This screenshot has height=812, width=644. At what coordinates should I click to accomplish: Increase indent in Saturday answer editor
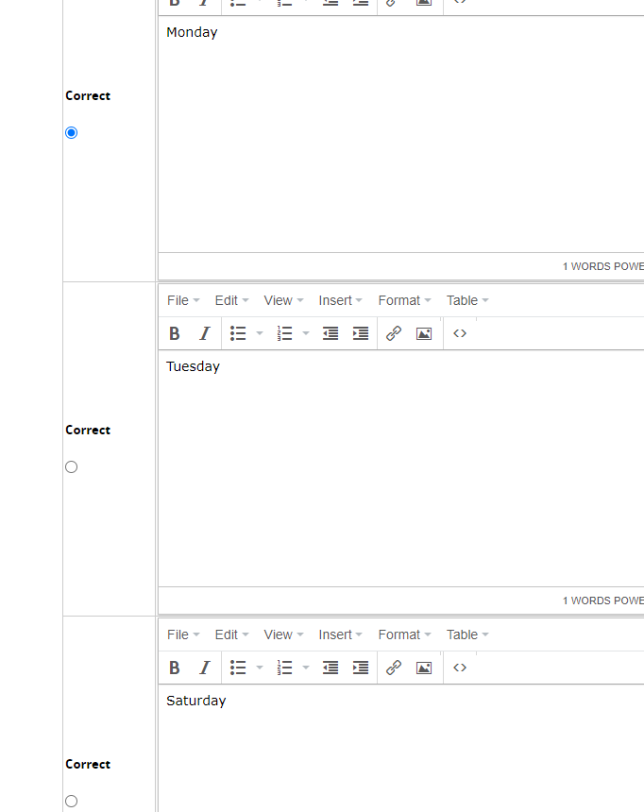pos(361,668)
